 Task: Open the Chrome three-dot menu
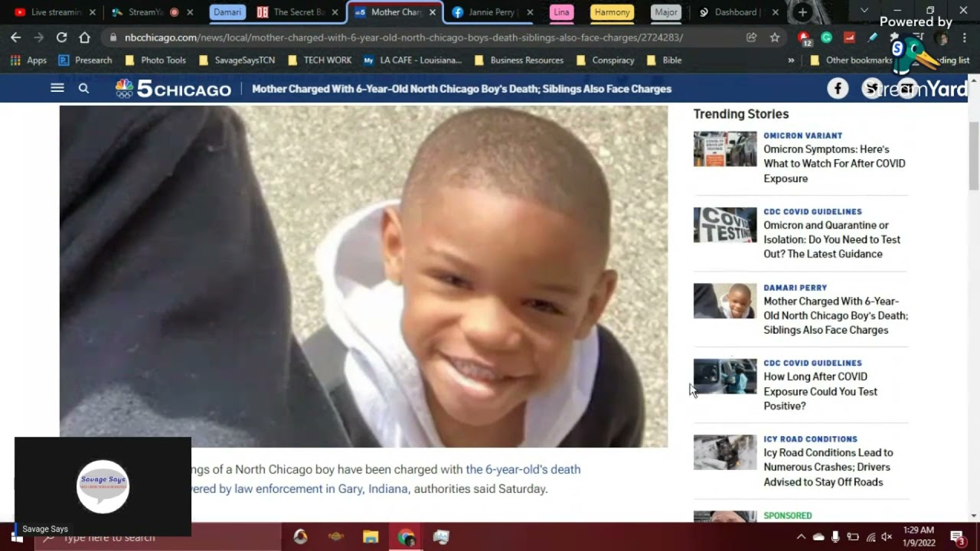(x=965, y=37)
